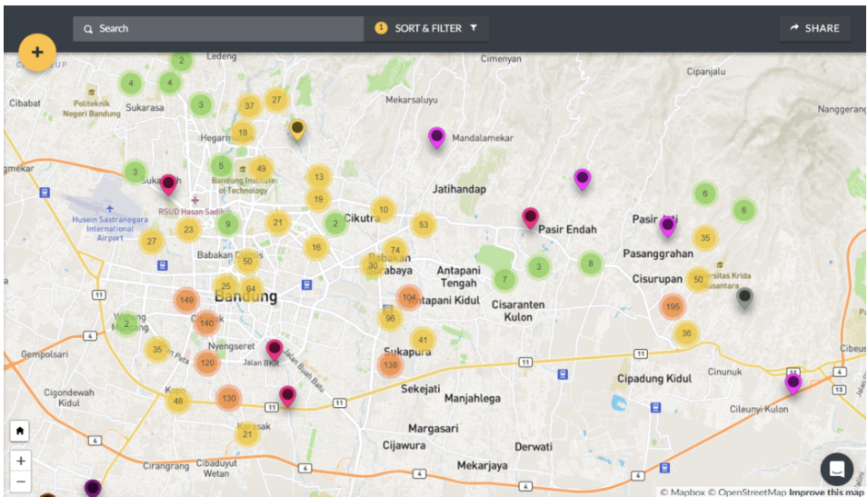The image size is (868, 497).
Task: Expand the green cluster marked 8
Action: (x=590, y=263)
